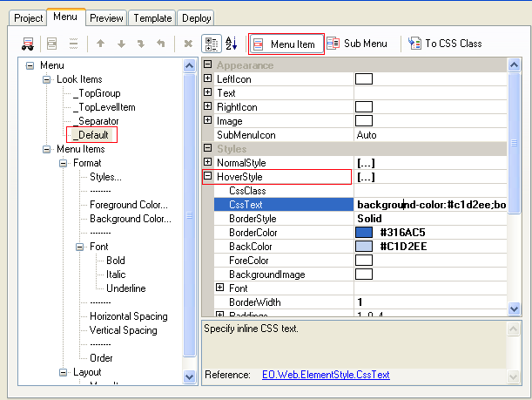Click the Sub Menu toolbar button

point(359,44)
